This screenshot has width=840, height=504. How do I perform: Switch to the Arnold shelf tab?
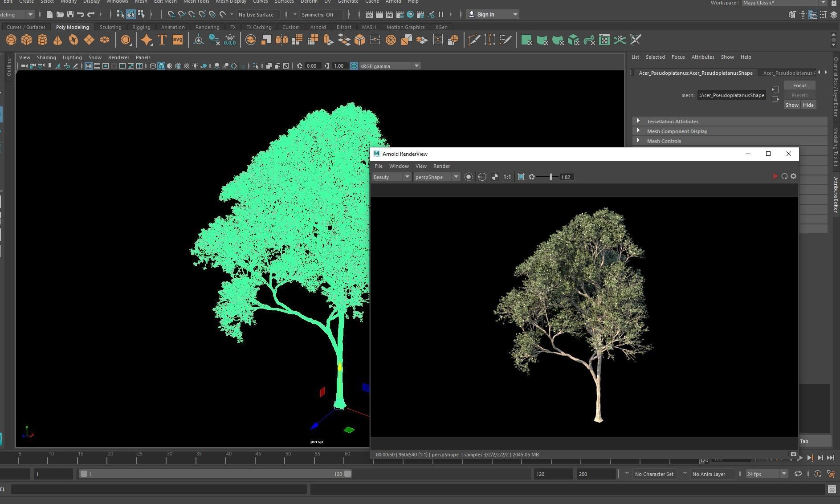[318, 27]
